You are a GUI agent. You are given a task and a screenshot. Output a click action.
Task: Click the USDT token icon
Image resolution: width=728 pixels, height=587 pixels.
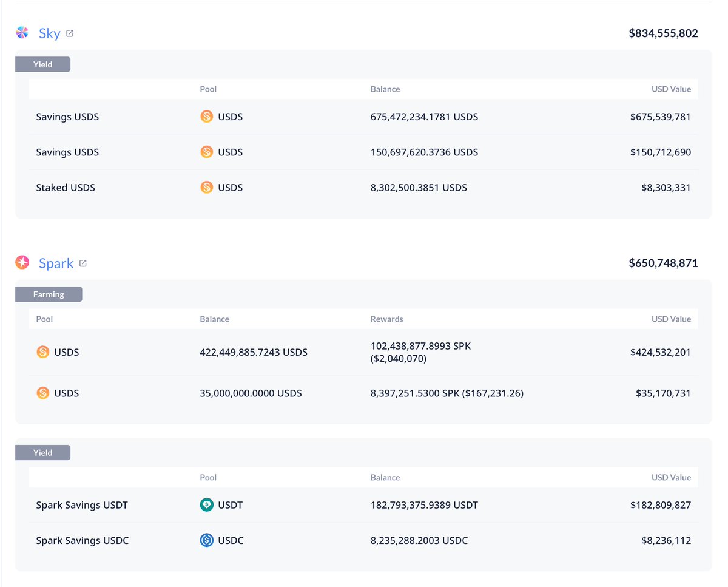207,505
